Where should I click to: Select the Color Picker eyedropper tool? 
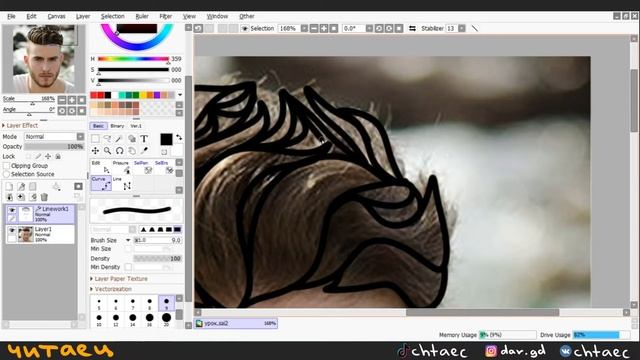click(x=144, y=151)
